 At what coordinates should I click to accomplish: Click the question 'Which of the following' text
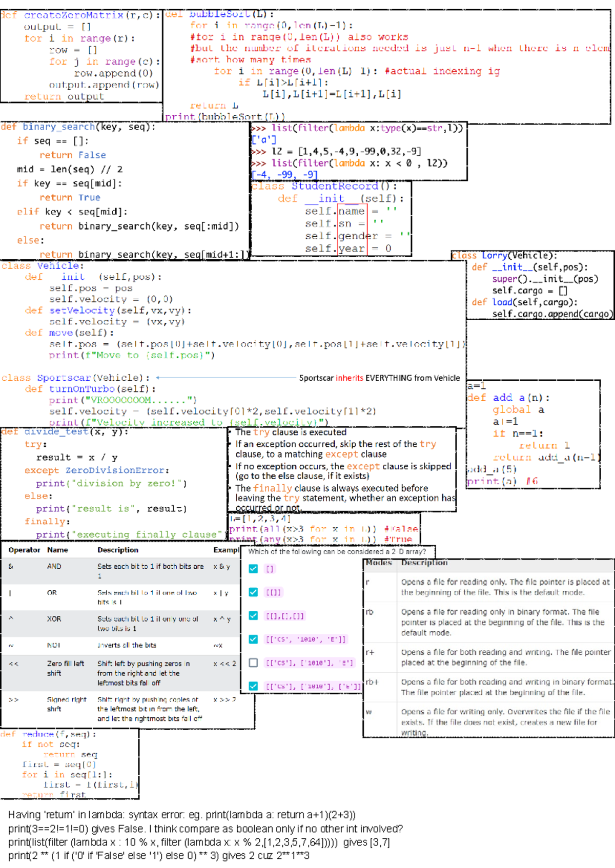click(337, 552)
